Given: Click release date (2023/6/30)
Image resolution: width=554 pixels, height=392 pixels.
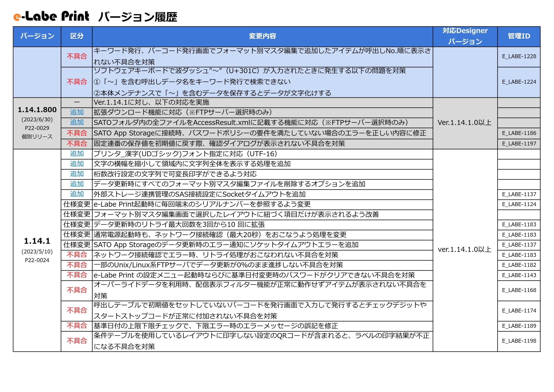Looking at the screenshot, I should [37, 119].
